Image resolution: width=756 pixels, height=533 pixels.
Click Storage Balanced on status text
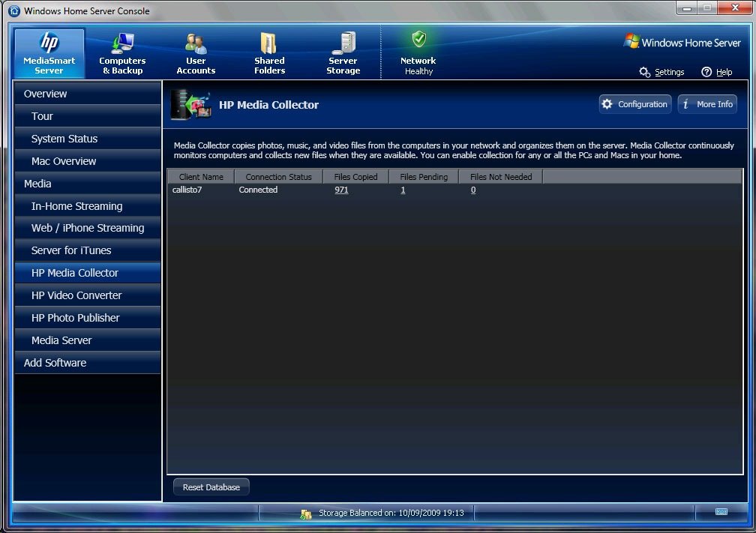pyautogui.click(x=391, y=514)
